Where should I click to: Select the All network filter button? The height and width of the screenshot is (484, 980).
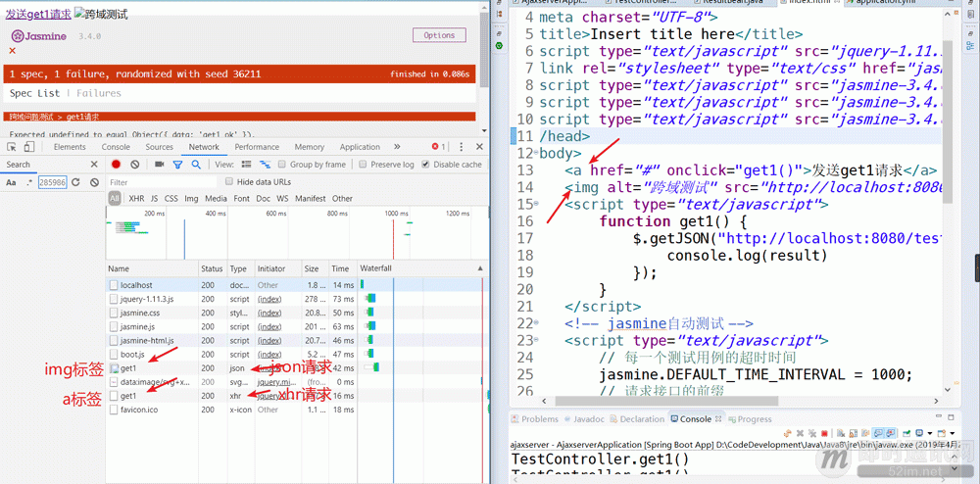coord(115,199)
